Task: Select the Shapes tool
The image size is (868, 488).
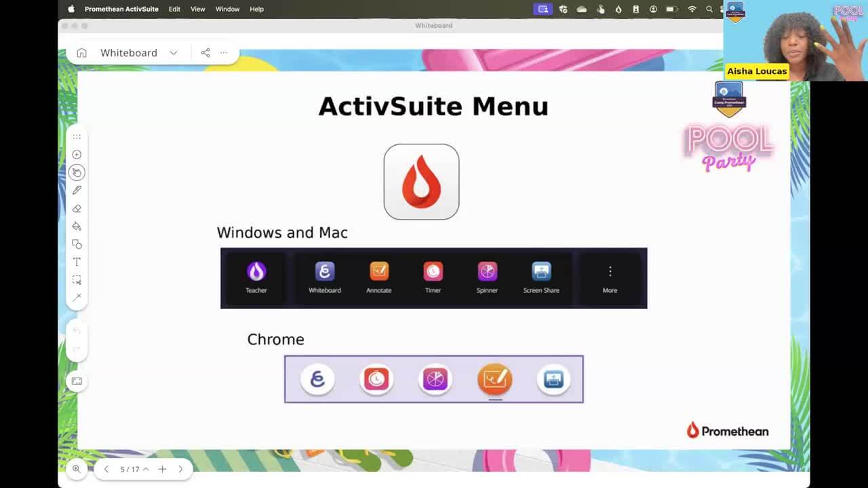Action: (x=77, y=244)
